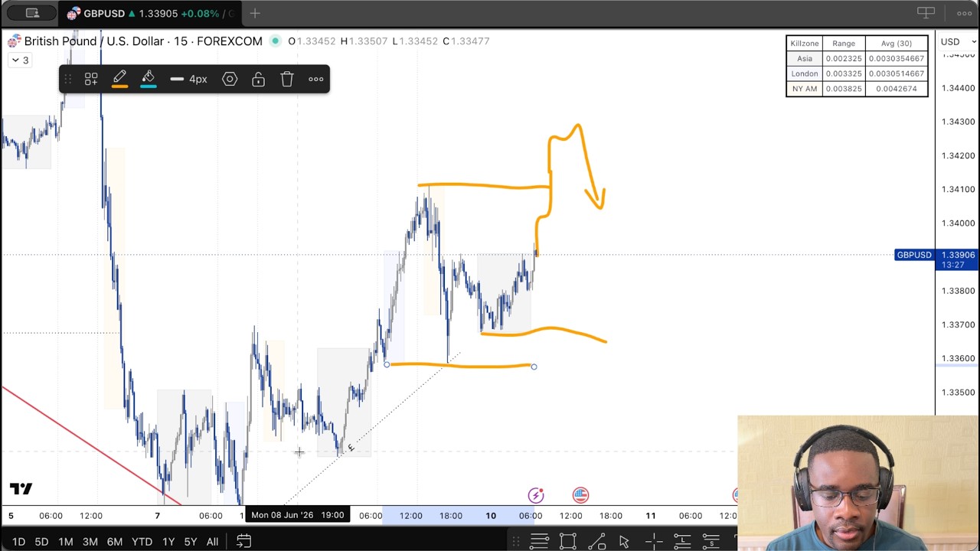Image resolution: width=980 pixels, height=551 pixels.
Task: Grab the floating toolbar drag handle
Action: click(67, 79)
